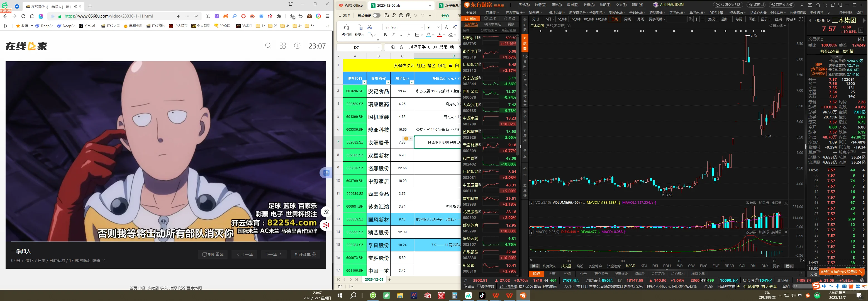Click the 下一集 next episode button
This screenshot has height=301, width=868.
point(273,254)
